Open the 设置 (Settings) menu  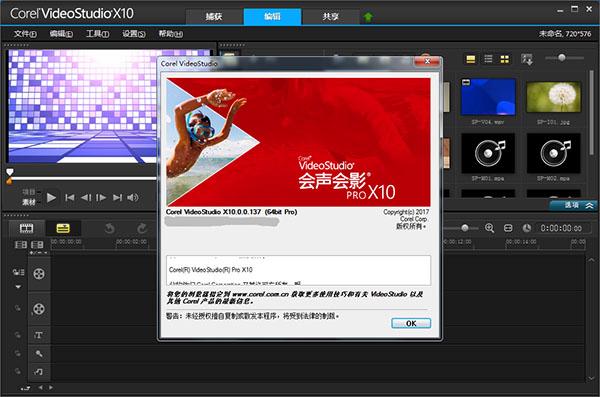[x=134, y=34]
